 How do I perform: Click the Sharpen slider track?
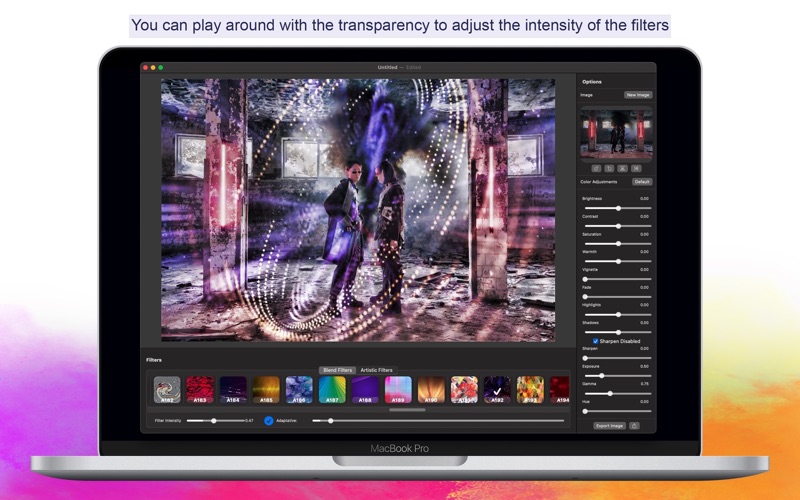[618, 358]
